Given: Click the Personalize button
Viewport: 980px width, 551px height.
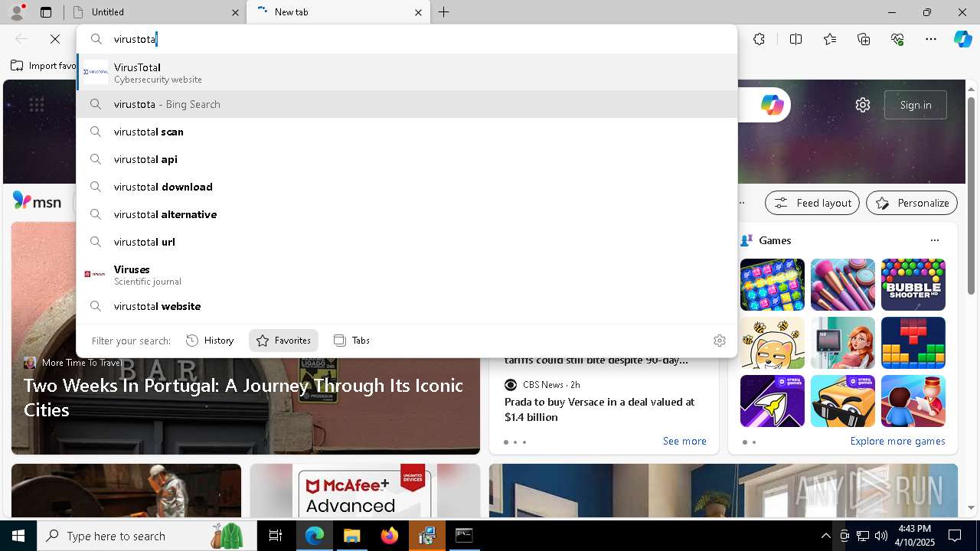Looking at the screenshot, I should tap(912, 203).
